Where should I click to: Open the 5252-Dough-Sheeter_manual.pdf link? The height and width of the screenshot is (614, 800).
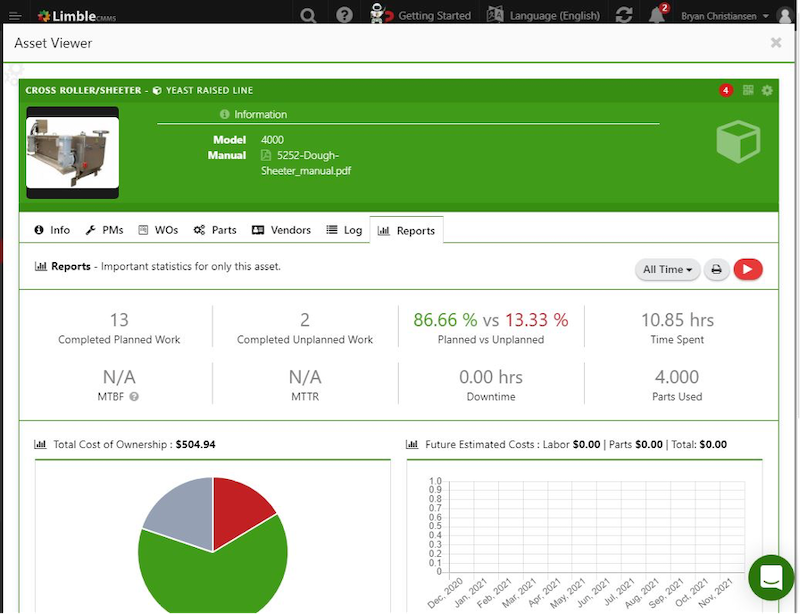coord(306,163)
